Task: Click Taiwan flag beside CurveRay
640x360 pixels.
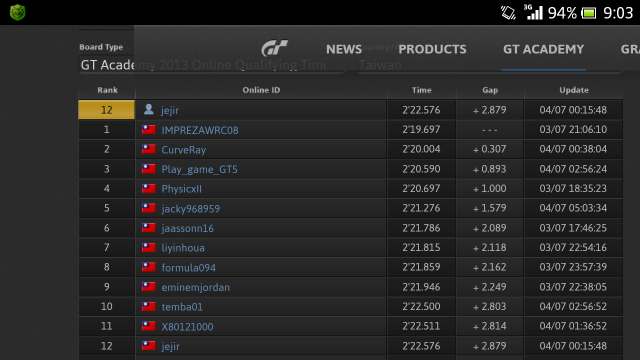Action: pos(149,149)
